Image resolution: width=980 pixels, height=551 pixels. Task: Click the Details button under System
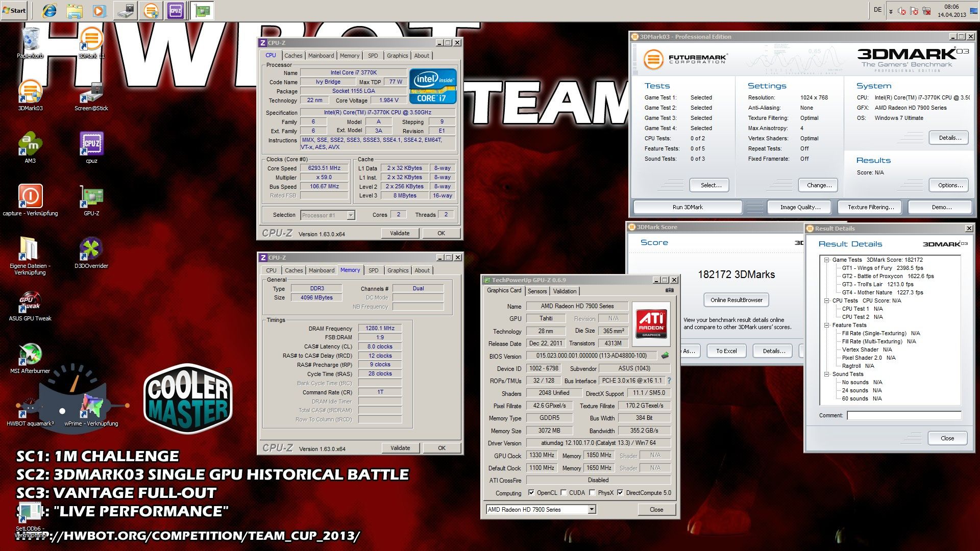point(949,138)
